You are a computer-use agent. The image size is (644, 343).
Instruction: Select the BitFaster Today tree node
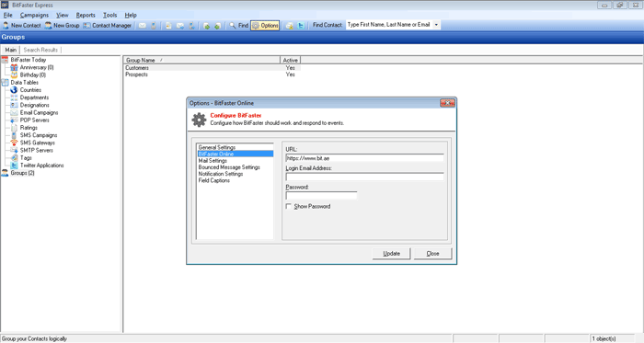coord(28,60)
